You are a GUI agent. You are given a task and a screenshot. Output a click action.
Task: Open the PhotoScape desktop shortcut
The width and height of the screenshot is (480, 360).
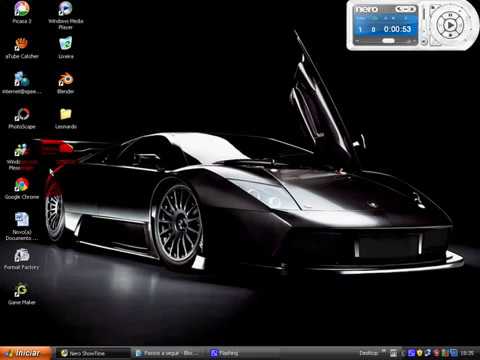point(22,118)
